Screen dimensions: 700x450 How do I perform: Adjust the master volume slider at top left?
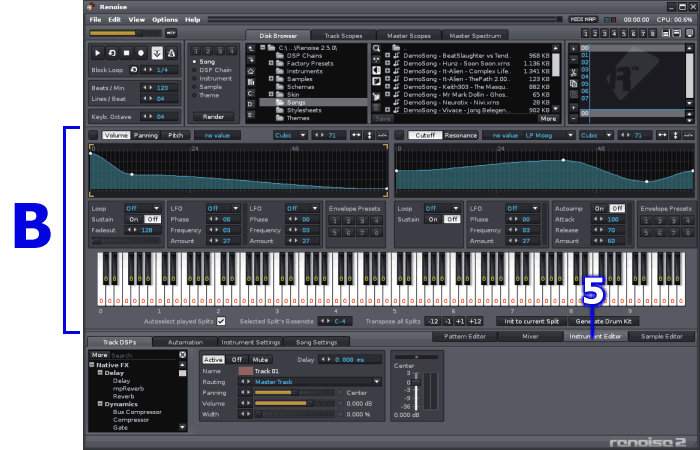tap(125, 33)
